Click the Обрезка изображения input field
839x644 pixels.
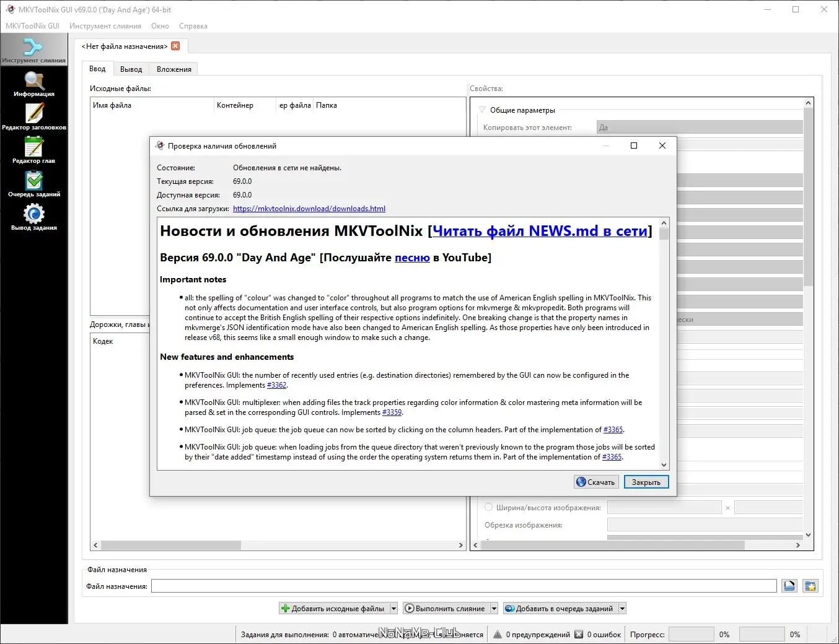coord(705,525)
